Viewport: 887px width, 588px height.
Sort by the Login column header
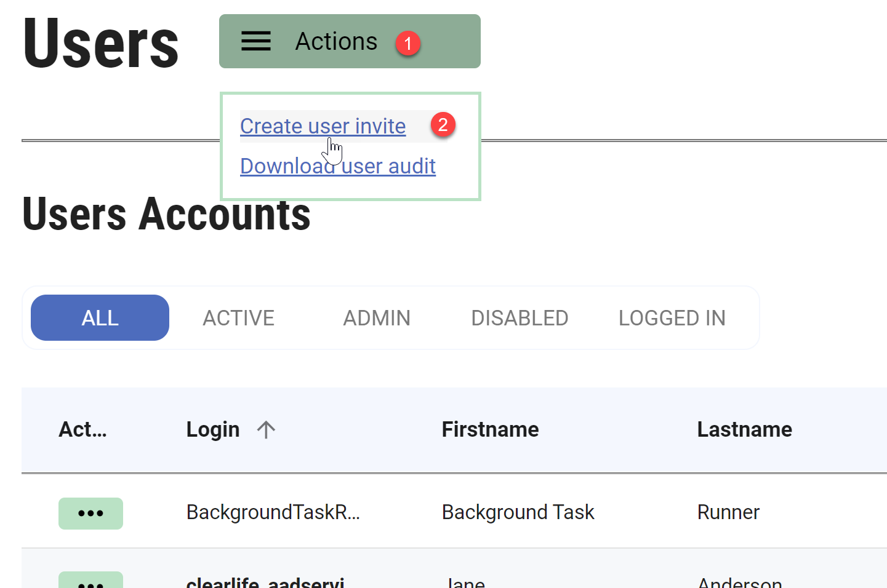pyautogui.click(x=213, y=429)
